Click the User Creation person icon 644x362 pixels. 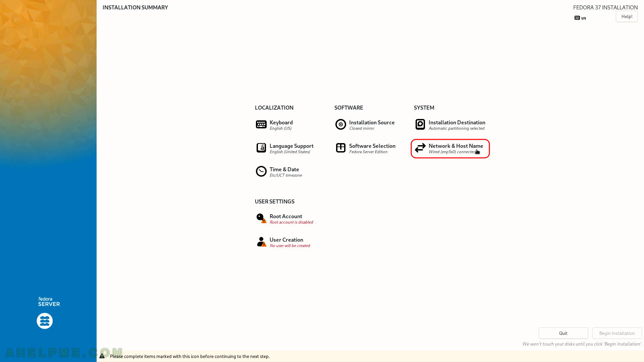[x=261, y=242]
